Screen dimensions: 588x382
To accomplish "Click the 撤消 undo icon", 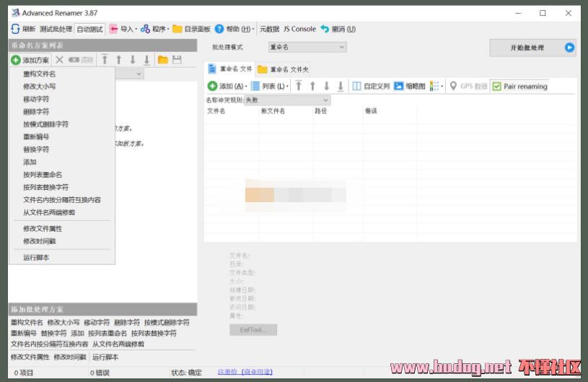I will coord(325,29).
